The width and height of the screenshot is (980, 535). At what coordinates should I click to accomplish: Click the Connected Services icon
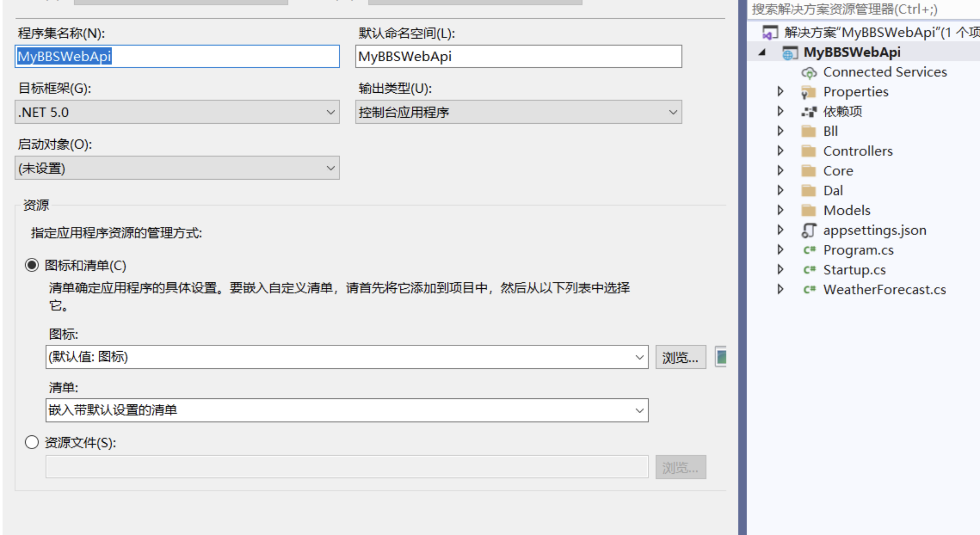click(809, 72)
